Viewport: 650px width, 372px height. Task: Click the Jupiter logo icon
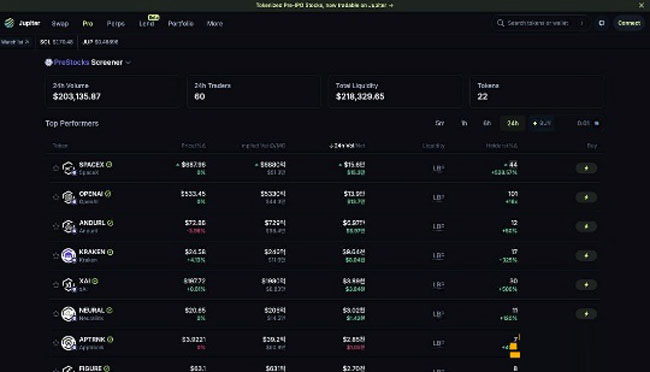[9, 23]
